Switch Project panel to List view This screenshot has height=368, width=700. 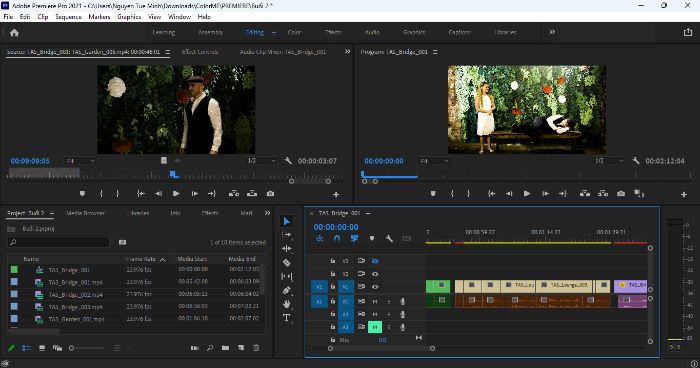click(x=27, y=348)
